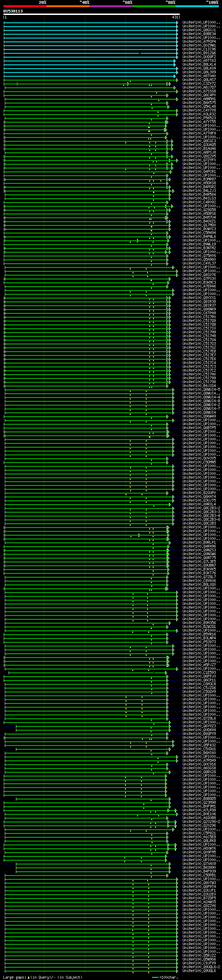Click UniRef100_A3LR32 label

tap(199, 114)
